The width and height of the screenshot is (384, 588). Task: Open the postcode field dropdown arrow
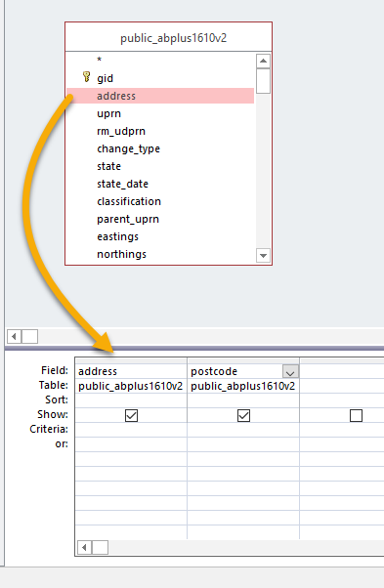coord(290,371)
